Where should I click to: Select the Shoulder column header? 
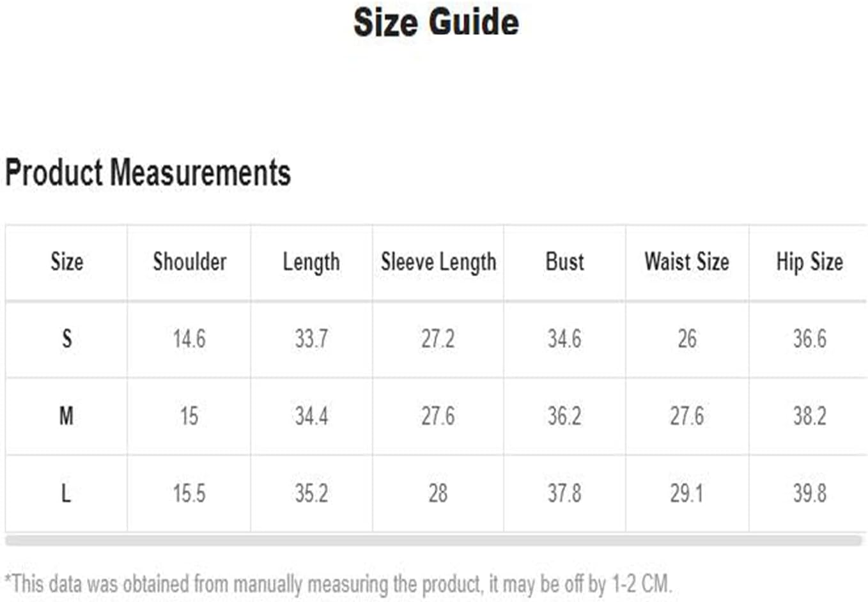190,261
